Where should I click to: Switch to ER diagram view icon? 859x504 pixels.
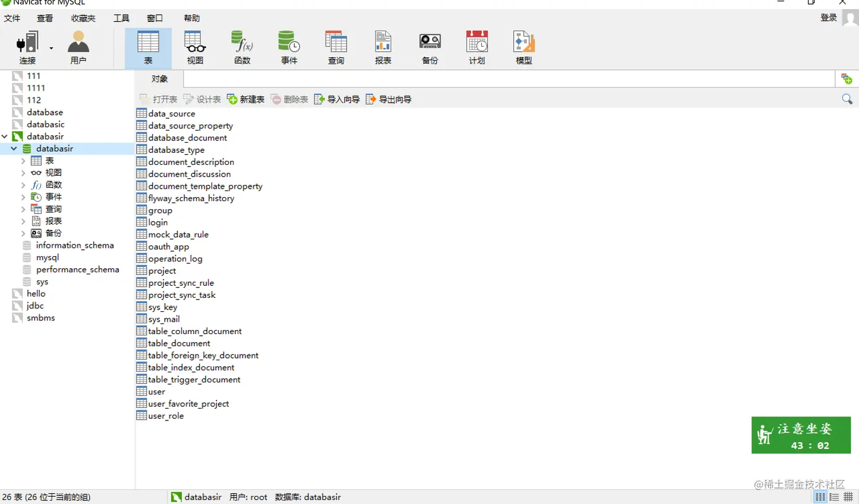tap(848, 497)
